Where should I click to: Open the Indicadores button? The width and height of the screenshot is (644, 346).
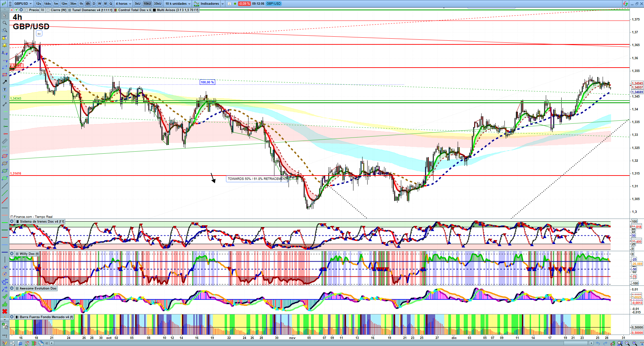coord(206,4)
